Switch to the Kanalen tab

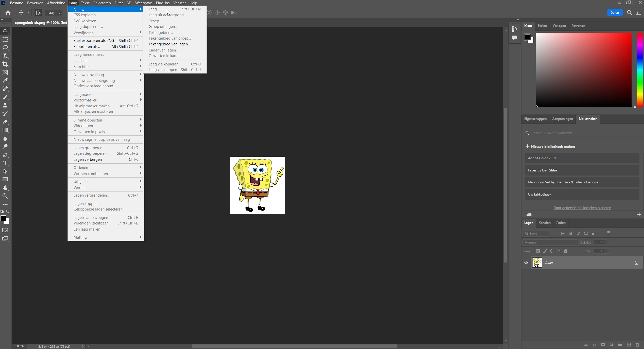(544, 223)
